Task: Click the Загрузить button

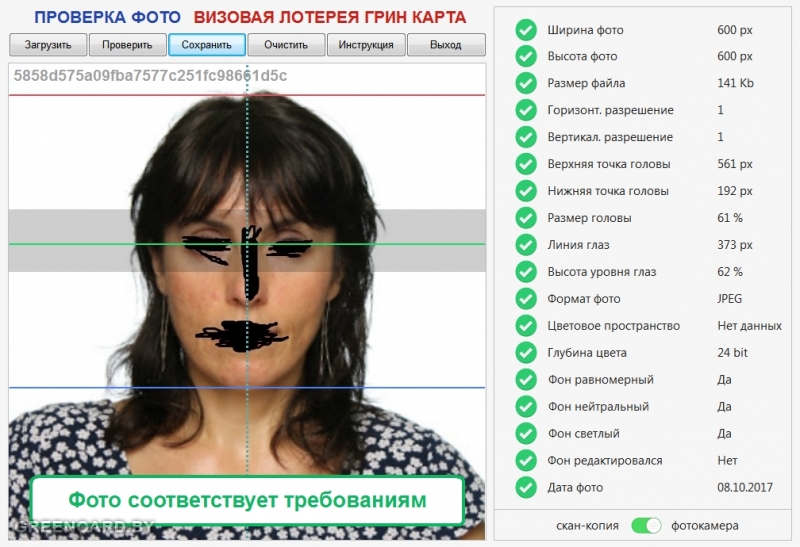Action: tap(48, 45)
